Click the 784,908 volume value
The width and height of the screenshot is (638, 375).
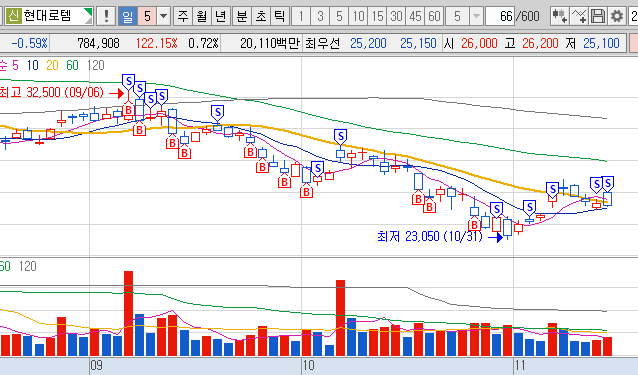[x=98, y=43]
